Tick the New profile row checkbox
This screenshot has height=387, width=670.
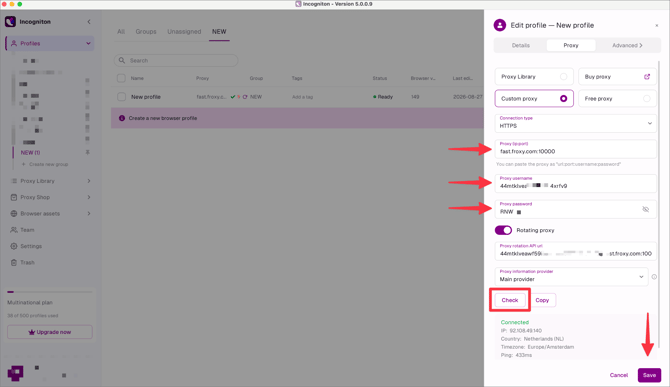[121, 97]
